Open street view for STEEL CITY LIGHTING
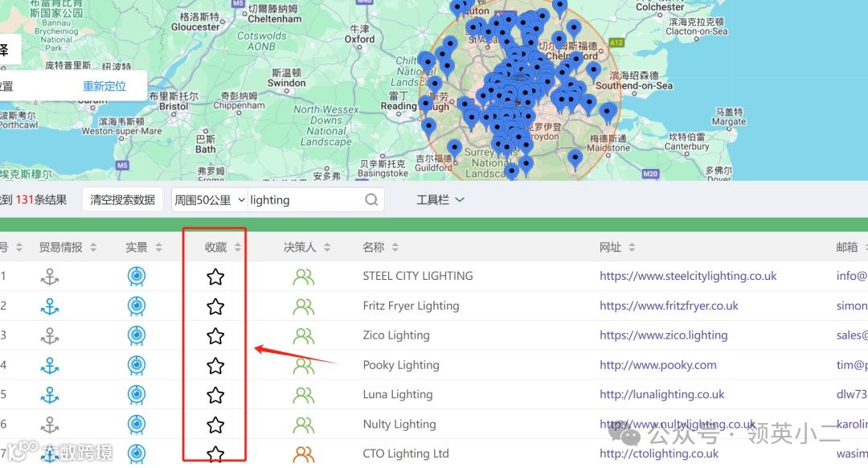The image size is (868, 468). click(136, 276)
